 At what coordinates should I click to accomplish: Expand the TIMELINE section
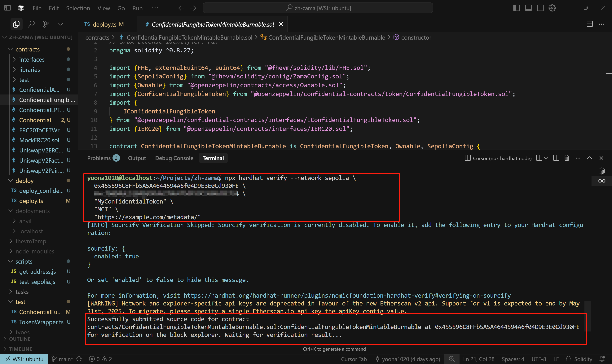(39, 349)
